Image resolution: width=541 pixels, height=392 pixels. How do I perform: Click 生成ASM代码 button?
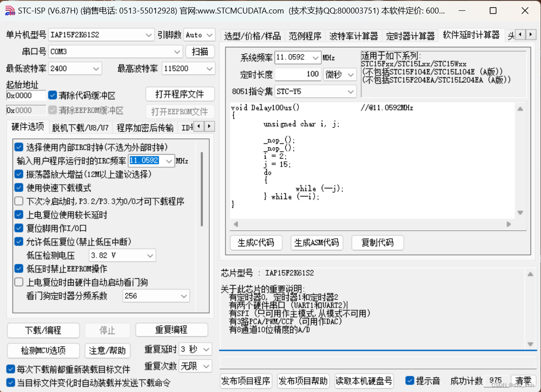[x=316, y=243]
